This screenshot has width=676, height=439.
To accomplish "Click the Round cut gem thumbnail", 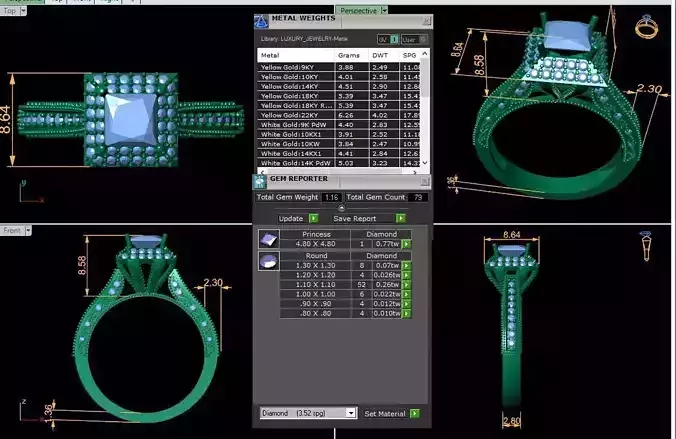I will [x=269, y=260].
